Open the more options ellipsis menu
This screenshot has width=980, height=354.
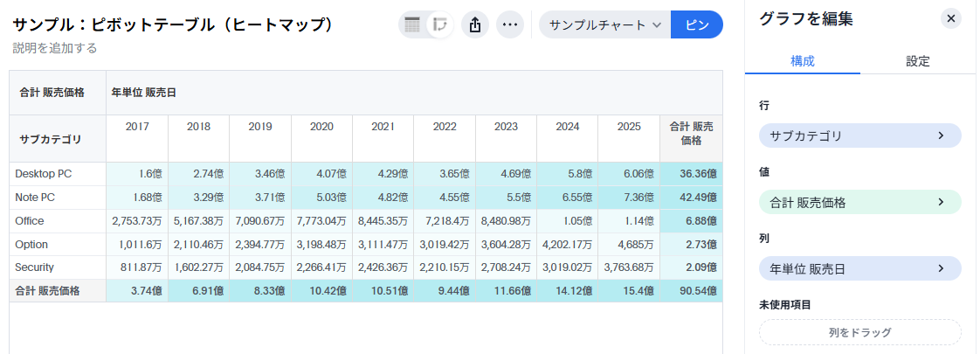point(510,24)
